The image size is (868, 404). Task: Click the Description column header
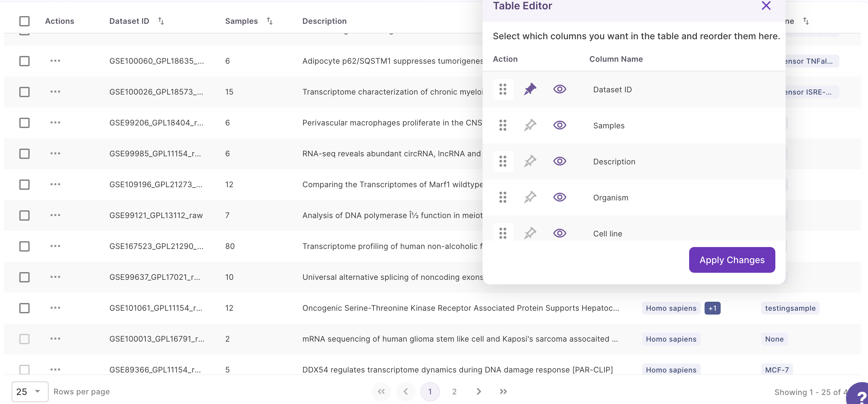325,21
